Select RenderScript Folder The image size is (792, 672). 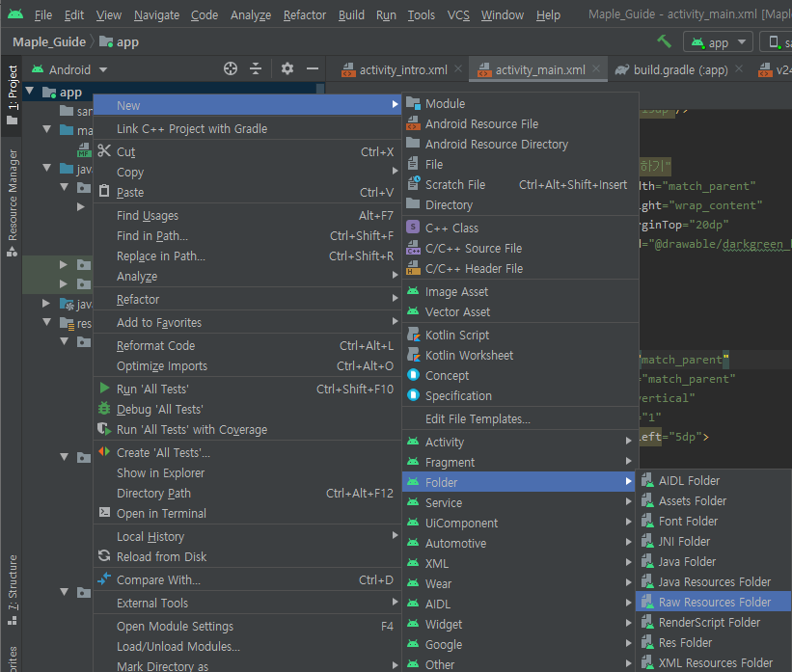[713, 622]
